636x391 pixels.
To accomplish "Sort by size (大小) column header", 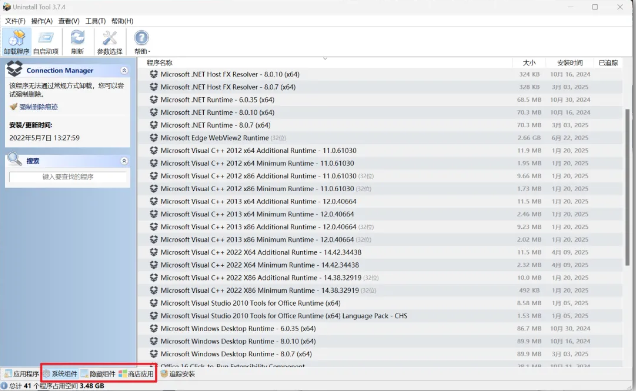I will 529,63.
